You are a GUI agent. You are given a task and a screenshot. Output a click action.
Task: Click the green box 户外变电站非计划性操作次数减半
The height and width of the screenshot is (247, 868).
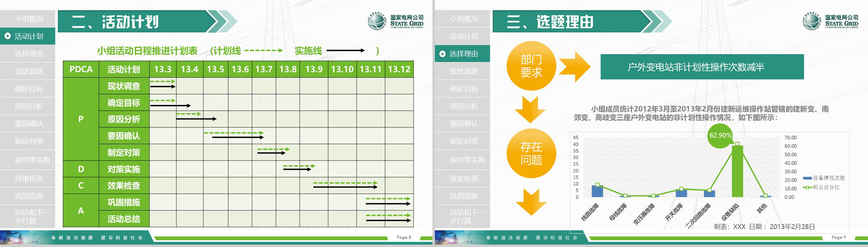(x=702, y=67)
